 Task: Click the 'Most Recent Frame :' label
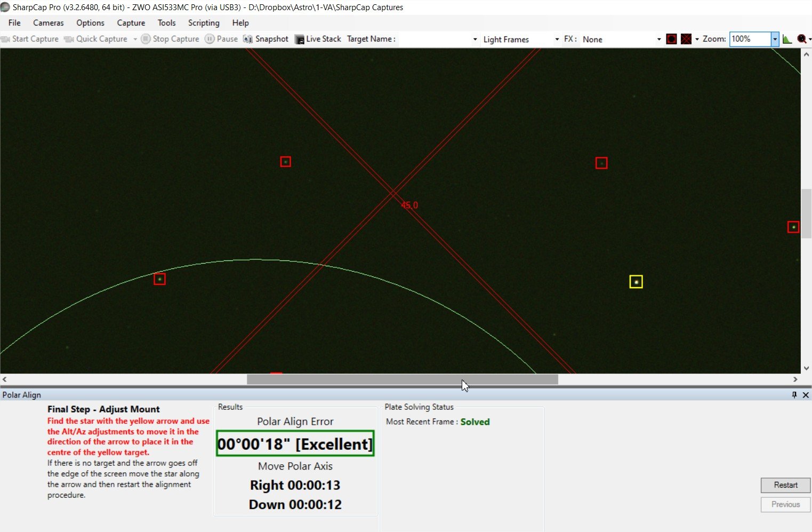pos(422,422)
